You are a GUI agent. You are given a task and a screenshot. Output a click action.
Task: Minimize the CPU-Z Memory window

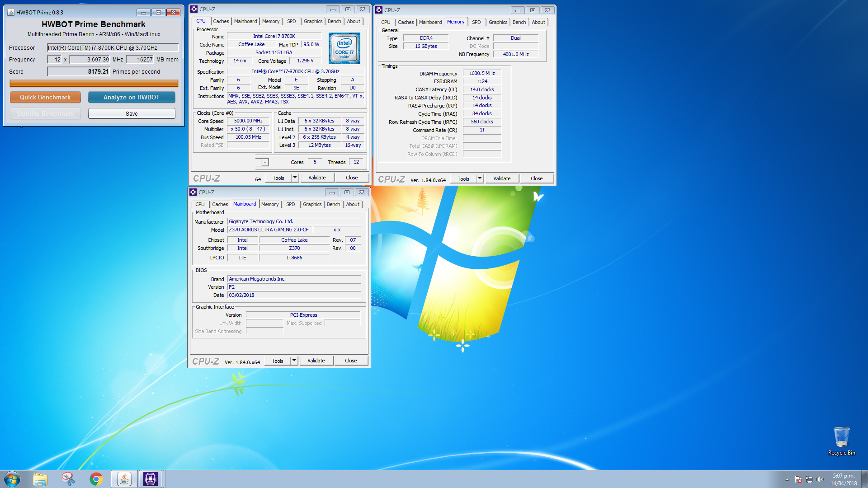(x=518, y=10)
